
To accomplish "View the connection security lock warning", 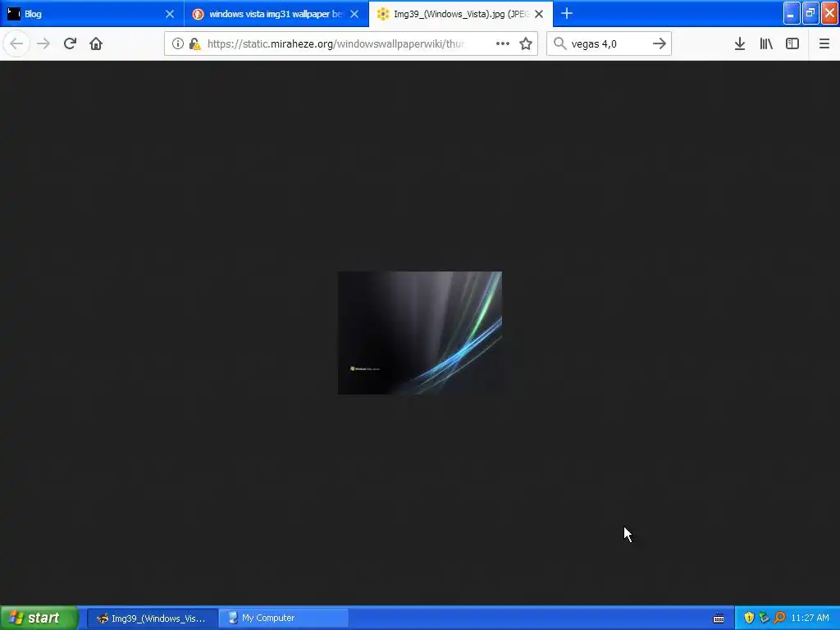I will (195, 43).
